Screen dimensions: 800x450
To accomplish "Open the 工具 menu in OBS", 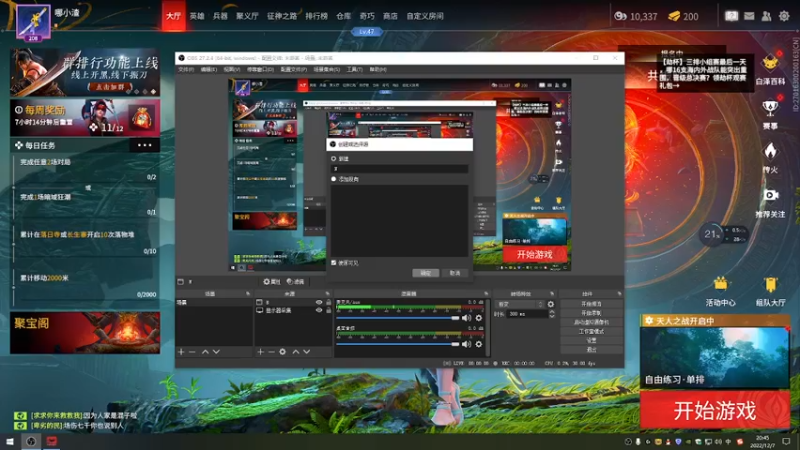I will [x=355, y=69].
